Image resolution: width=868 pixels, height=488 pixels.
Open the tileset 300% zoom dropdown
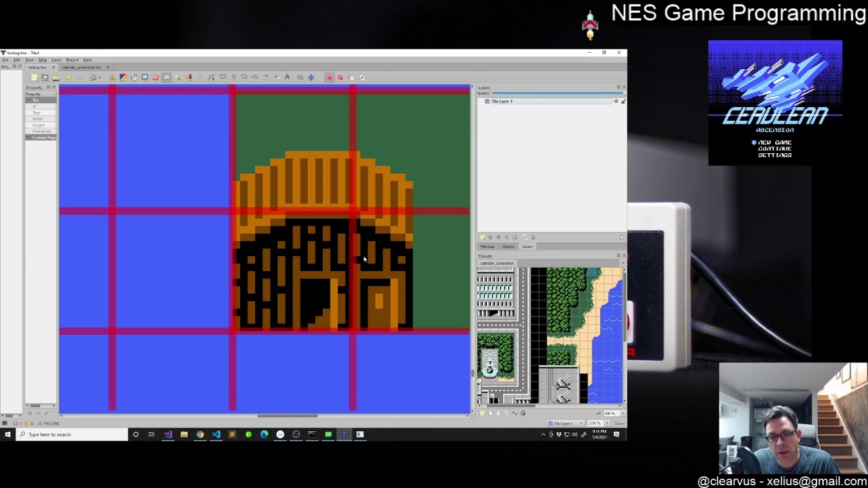(623, 413)
